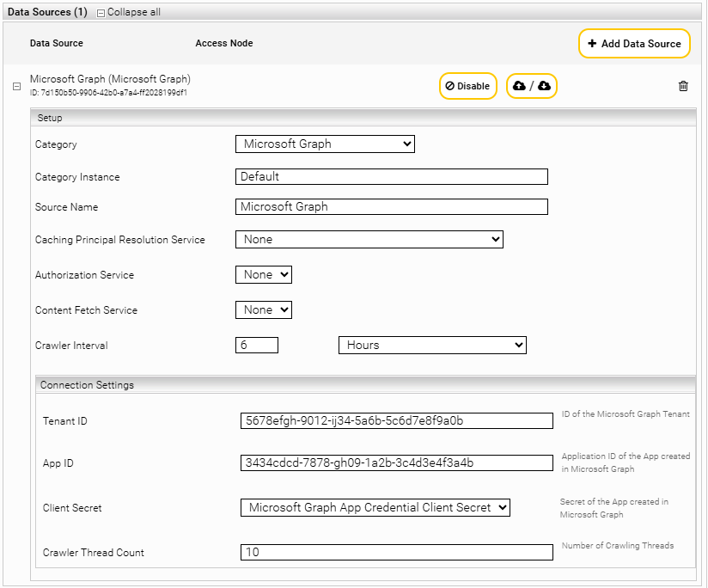This screenshot has height=588, width=708.
Task: Click the Crawler Interval number field
Action: point(256,345)
